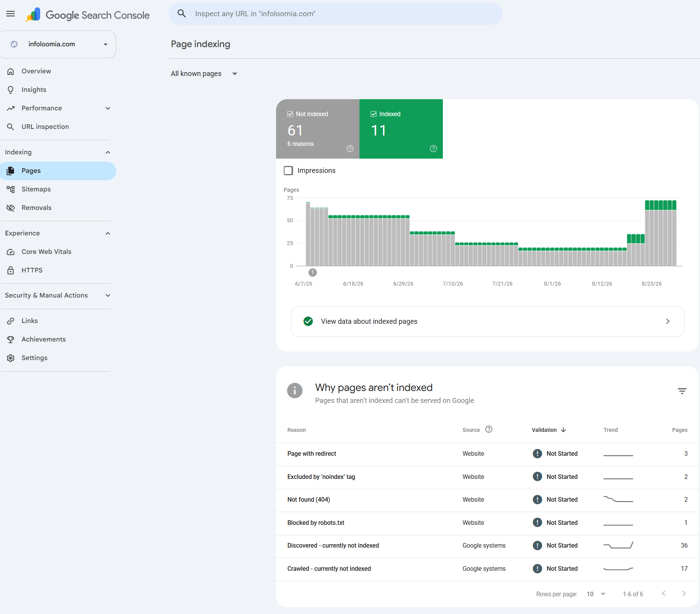
Task: Open the Insights page
Action: click(34, 90)
